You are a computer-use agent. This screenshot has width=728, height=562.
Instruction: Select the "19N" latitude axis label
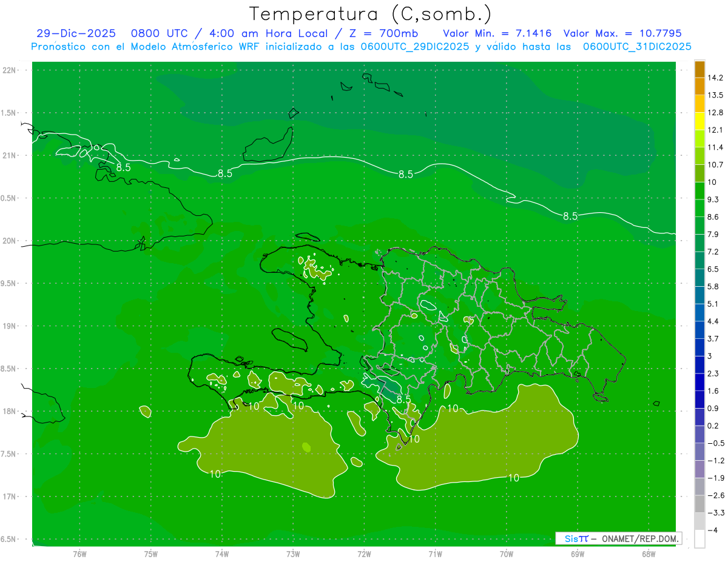point(9,326)
